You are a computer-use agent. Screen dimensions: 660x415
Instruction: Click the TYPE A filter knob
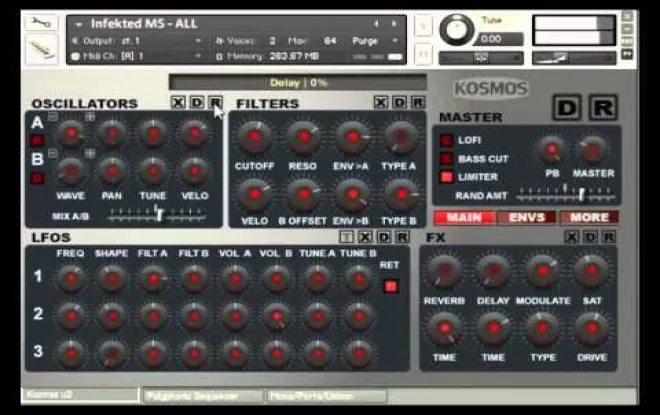[x=401, y=137]
